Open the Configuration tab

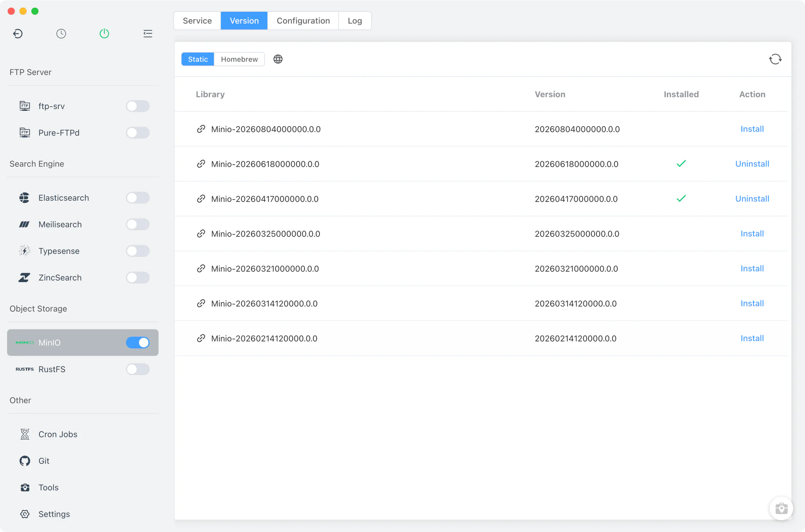coord(303,21)
